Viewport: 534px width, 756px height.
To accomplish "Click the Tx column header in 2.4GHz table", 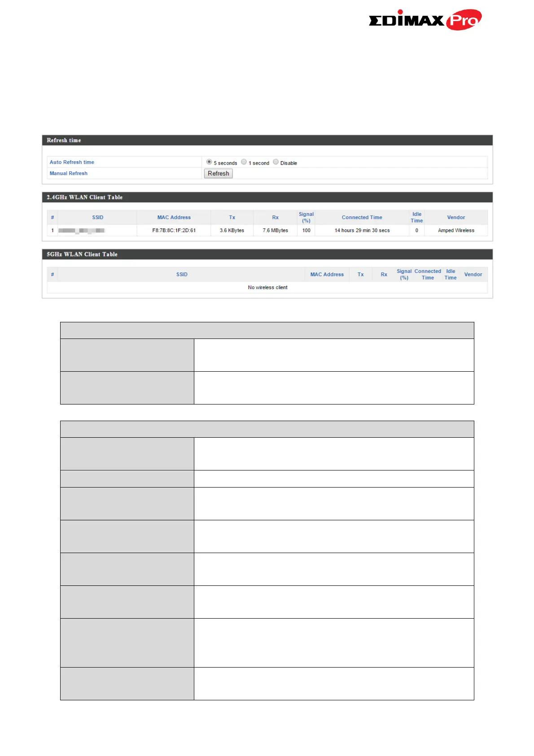I will 232,217.
